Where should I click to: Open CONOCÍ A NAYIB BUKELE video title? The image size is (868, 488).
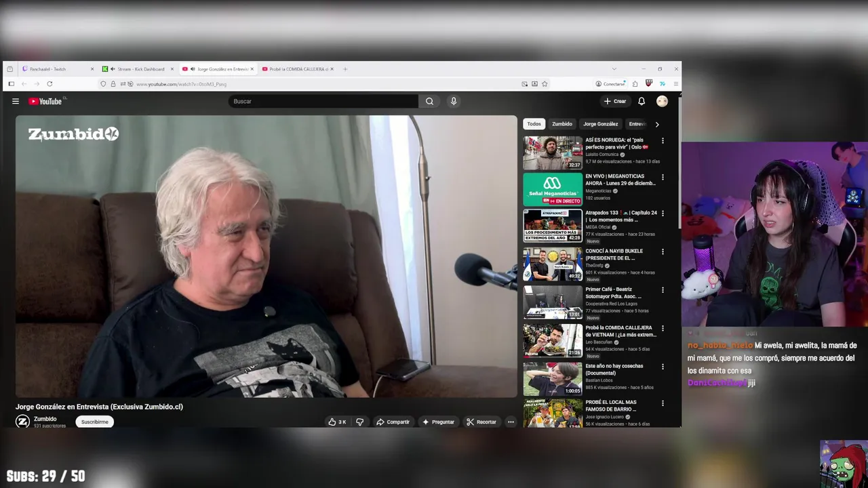click(614, 254)
